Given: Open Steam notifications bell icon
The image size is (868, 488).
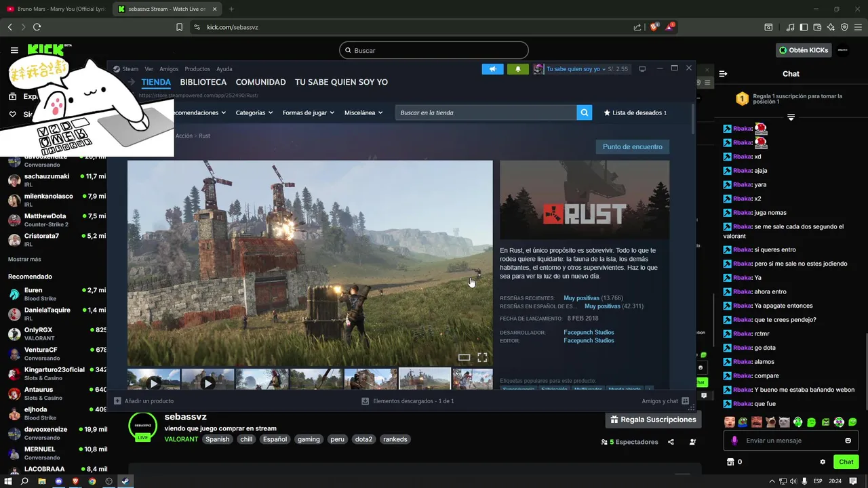Looking at the screenshot, I should coord(518,69).
